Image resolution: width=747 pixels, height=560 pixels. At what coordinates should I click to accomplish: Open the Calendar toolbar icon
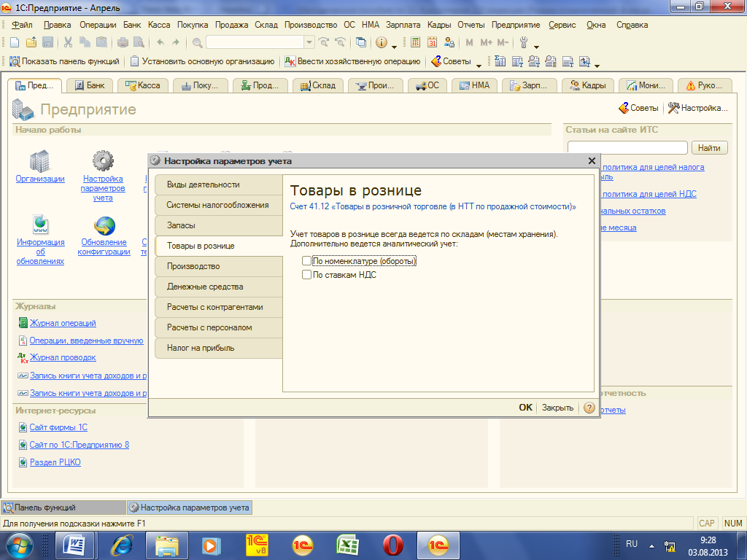click(432, 42)
